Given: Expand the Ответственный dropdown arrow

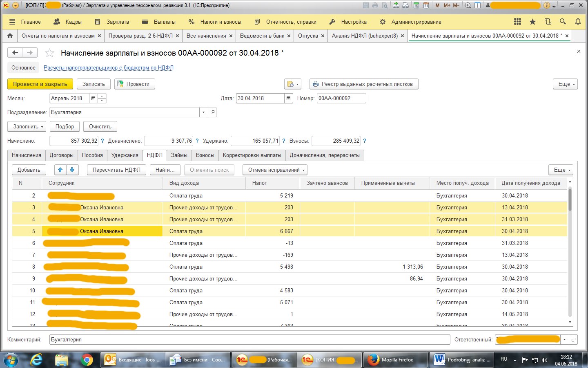Looking at the screenshot, I should click(565, 339).
